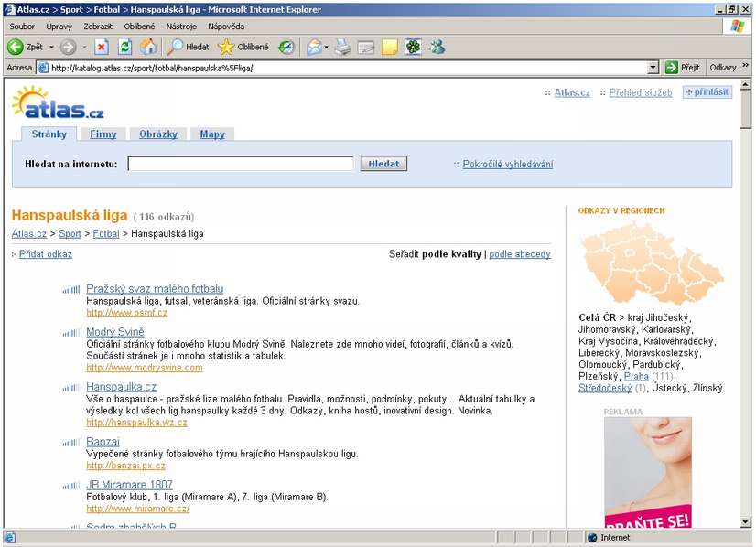Open the Back button history dropdown arrow
The image size is (756, 547).
[51, 47]
